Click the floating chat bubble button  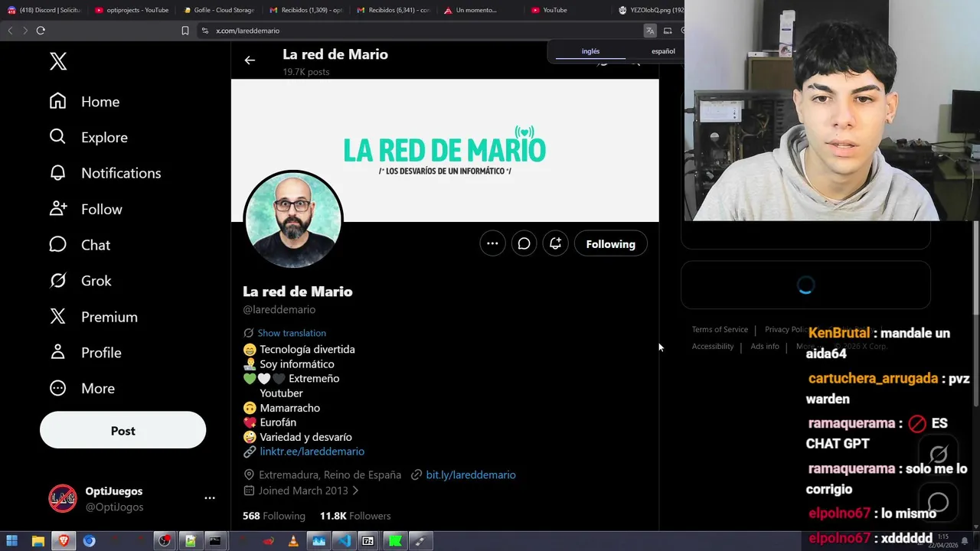click(x=939, y=502)
